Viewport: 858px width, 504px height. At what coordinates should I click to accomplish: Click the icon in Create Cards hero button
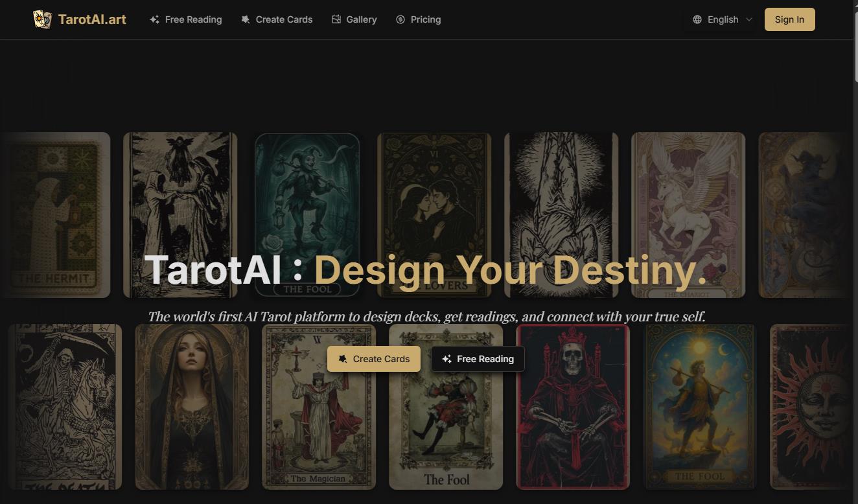(x=343, y=359)
